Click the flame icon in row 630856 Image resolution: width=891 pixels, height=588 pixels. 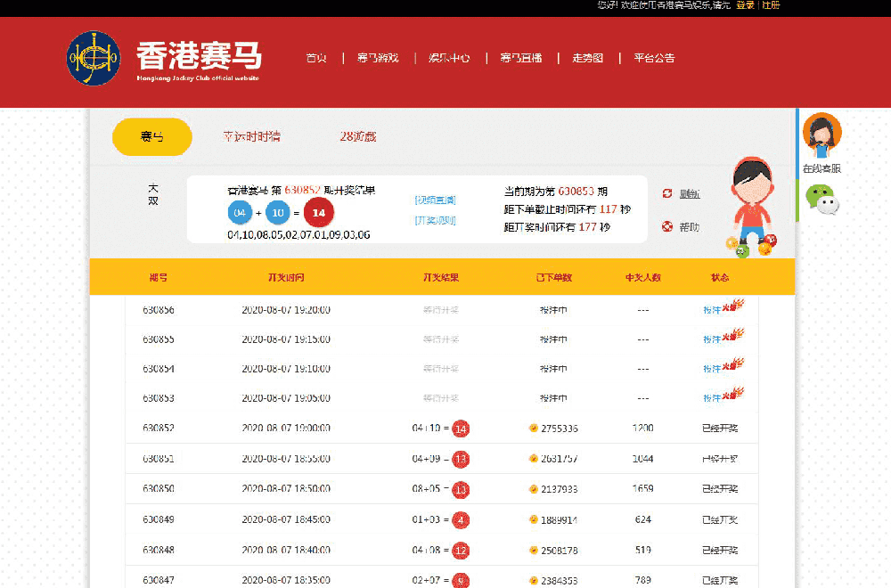pyautogui.click(x=737, y=306)
